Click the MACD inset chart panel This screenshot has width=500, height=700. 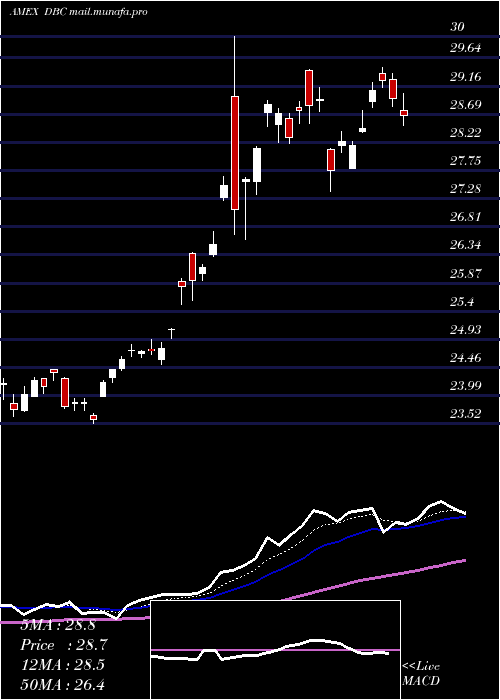tap(275, 650)
